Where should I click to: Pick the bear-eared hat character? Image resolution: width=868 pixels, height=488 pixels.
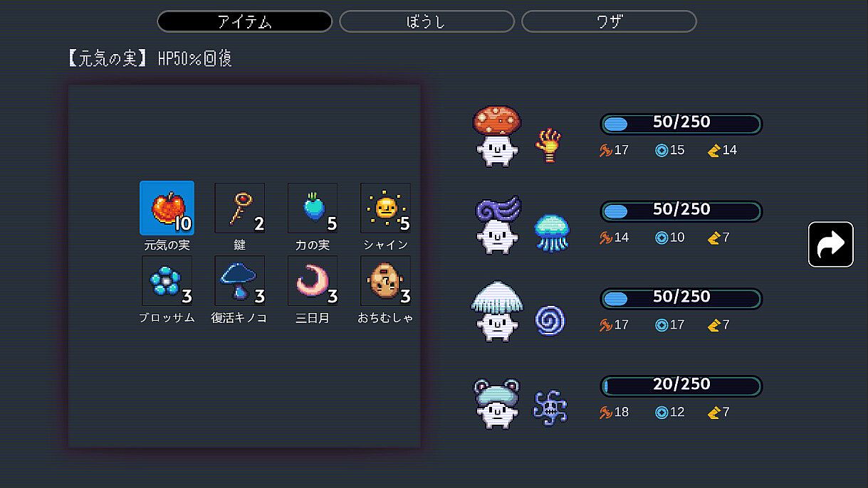tap(496, 403)
